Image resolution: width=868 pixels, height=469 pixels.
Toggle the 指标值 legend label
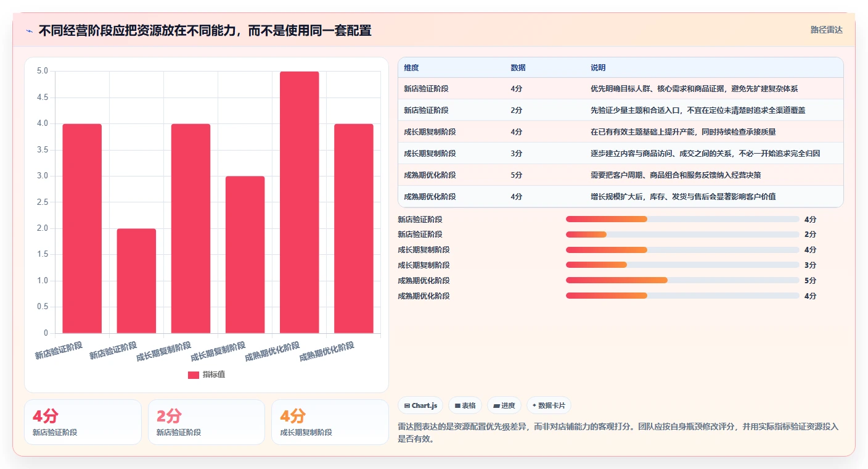coord(214,375)
